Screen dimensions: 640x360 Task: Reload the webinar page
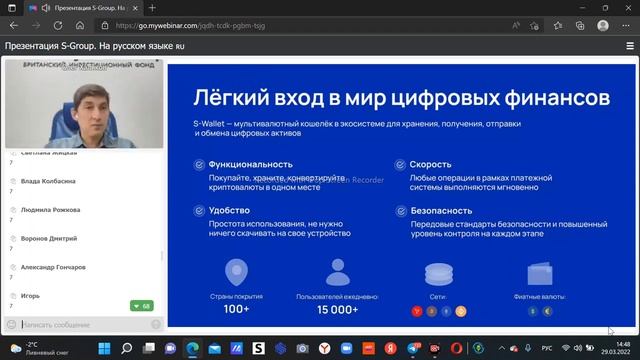click(58, 26)
